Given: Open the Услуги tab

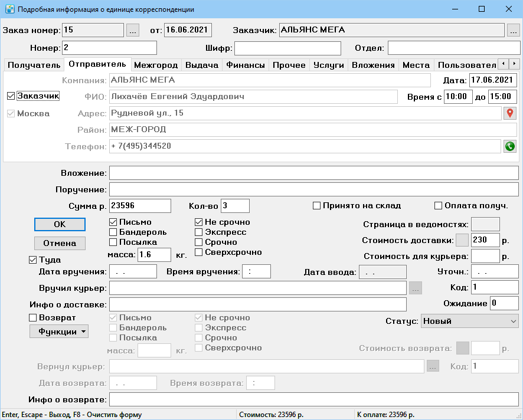Looking at the screenshot, I should [329, 65].
